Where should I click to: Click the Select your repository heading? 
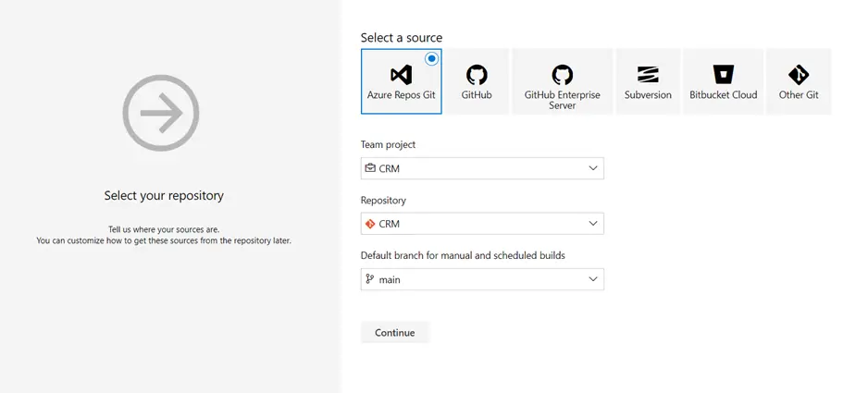click(164, 195)
